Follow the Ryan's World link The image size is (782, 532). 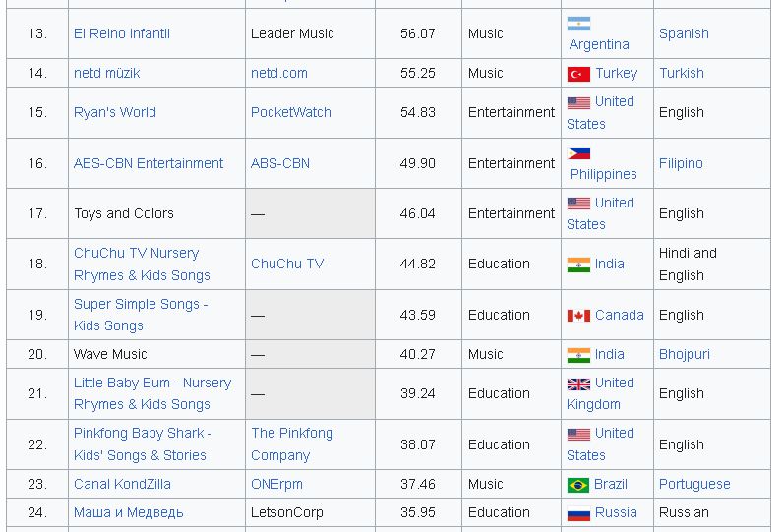(x=114, y=112)
